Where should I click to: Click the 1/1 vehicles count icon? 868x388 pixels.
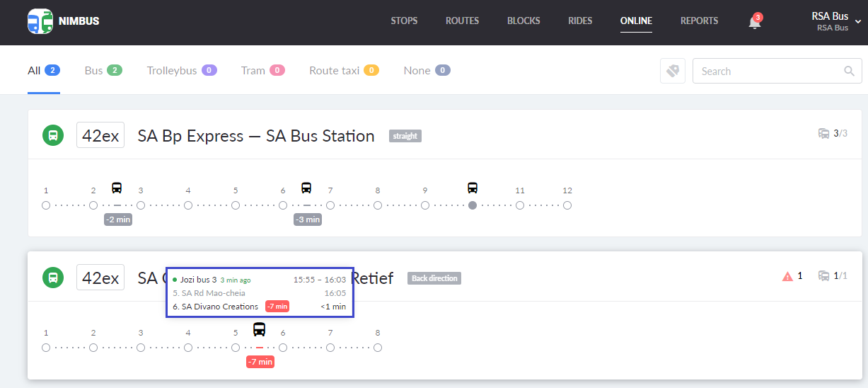(x=824, y=275)
